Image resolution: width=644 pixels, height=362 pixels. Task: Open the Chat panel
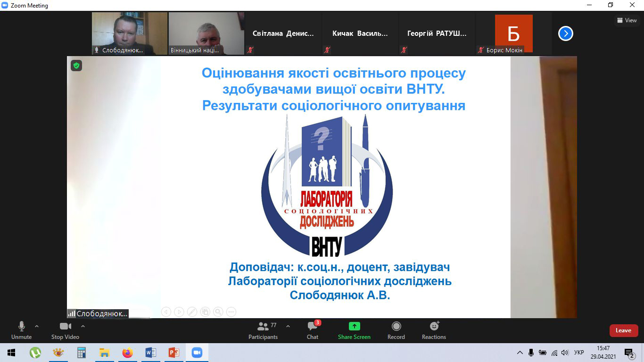pos(313,330)
